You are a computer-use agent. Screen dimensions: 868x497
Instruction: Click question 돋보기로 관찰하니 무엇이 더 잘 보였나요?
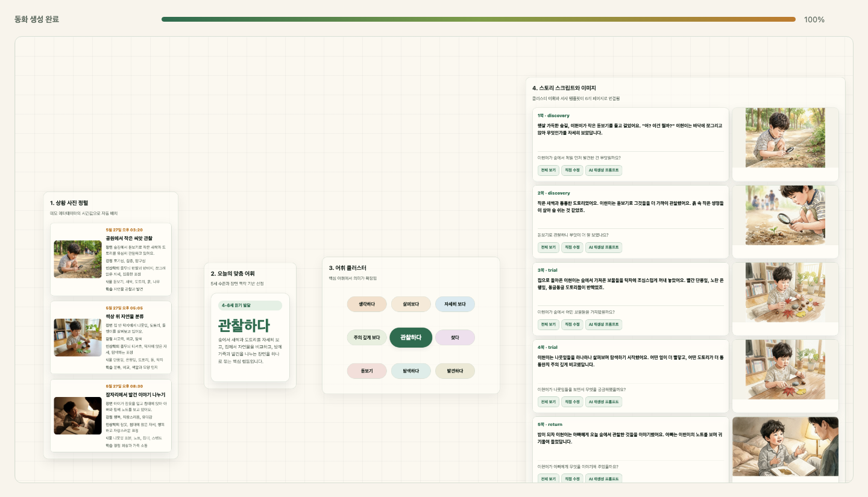(573, 235)
